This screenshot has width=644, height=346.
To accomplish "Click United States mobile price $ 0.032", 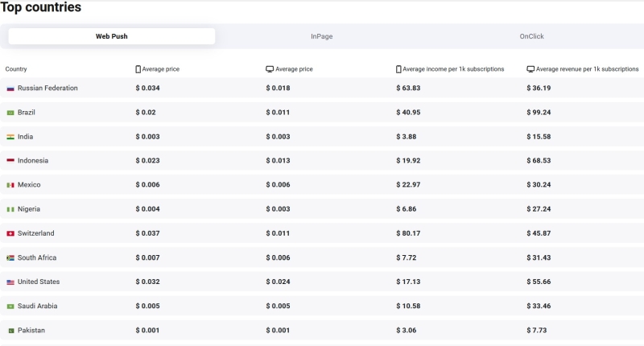I will (147, 282).
